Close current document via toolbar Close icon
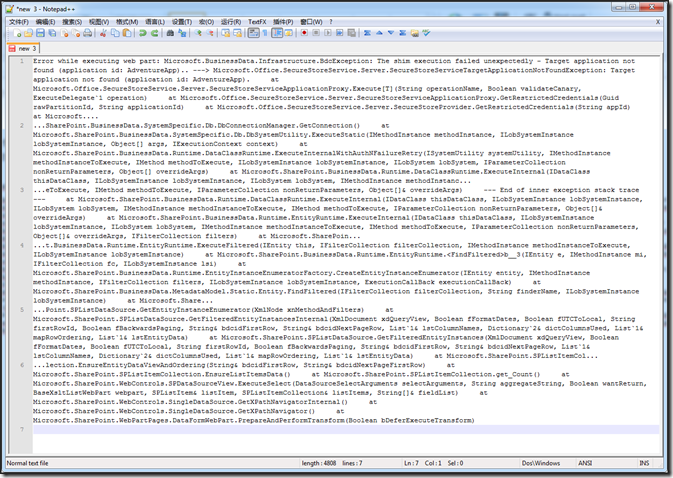Image resolution: width=673 pixels, height=478 pixels. [x=64, y=33]
